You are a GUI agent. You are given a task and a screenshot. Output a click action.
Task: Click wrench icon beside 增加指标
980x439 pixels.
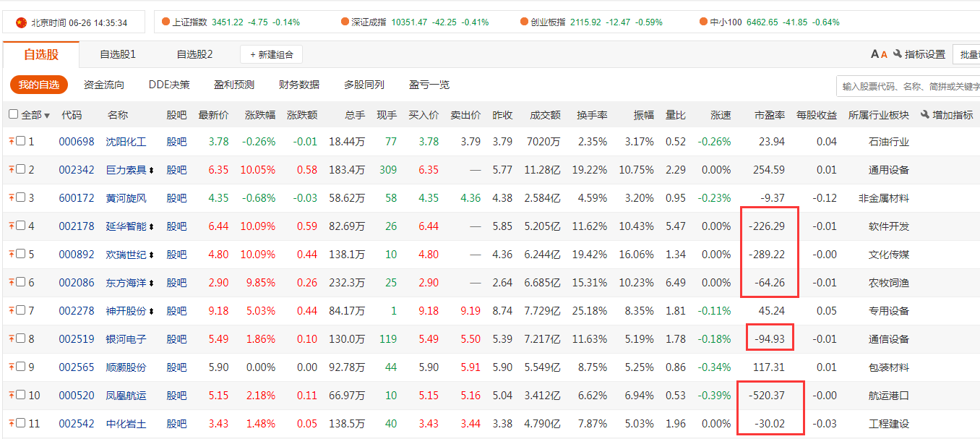(925, 114)
